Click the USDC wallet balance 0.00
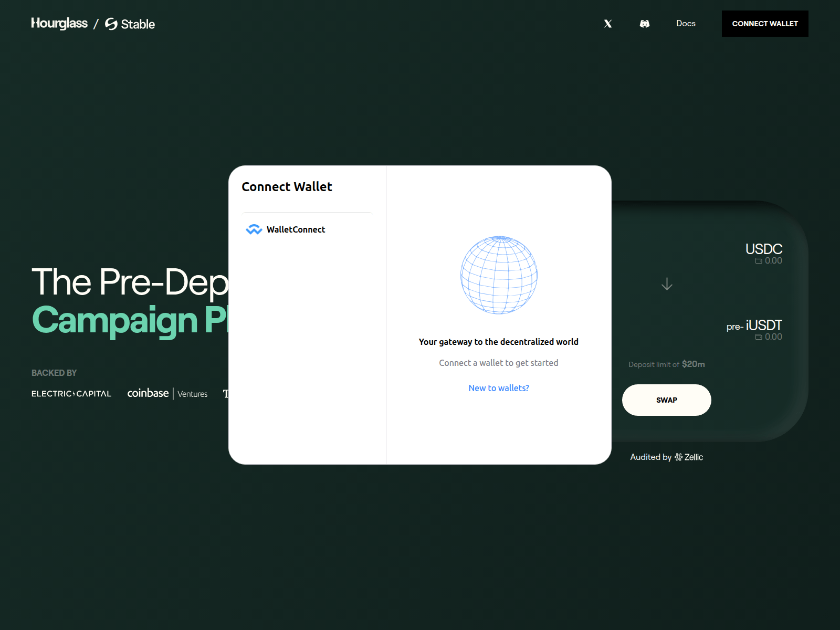The image size is (840, 630). pos(769,261)
